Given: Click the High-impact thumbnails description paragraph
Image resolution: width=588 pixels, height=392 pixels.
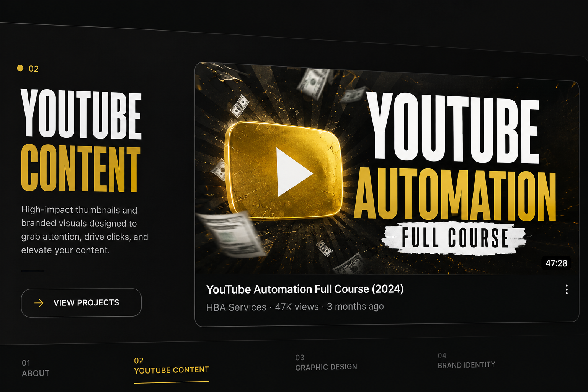Looking at the screenshot, I should point(85,230).
